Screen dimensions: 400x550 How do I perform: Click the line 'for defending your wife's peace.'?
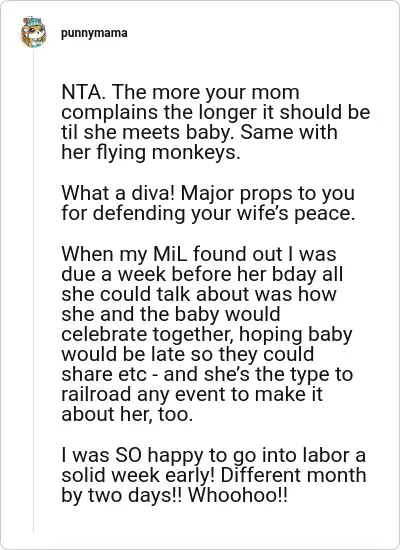point(208,213)
